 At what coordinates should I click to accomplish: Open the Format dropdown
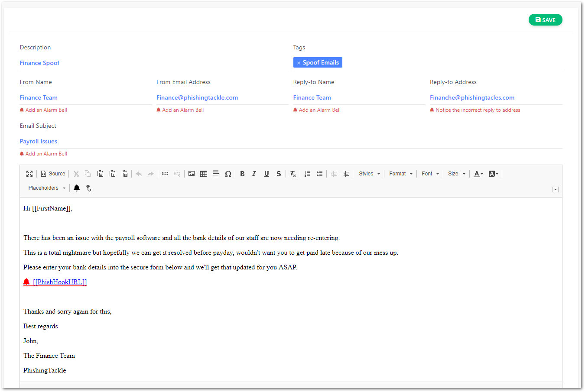point(401,174)
